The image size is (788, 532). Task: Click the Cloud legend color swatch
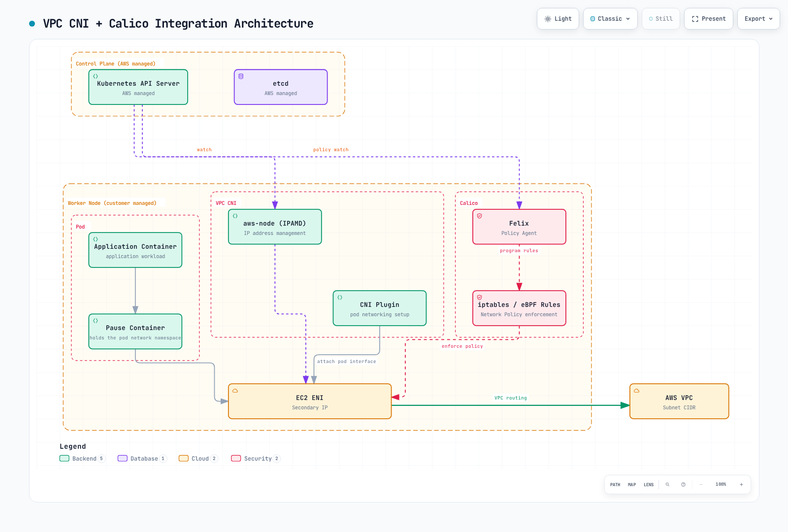pos(184,458)
